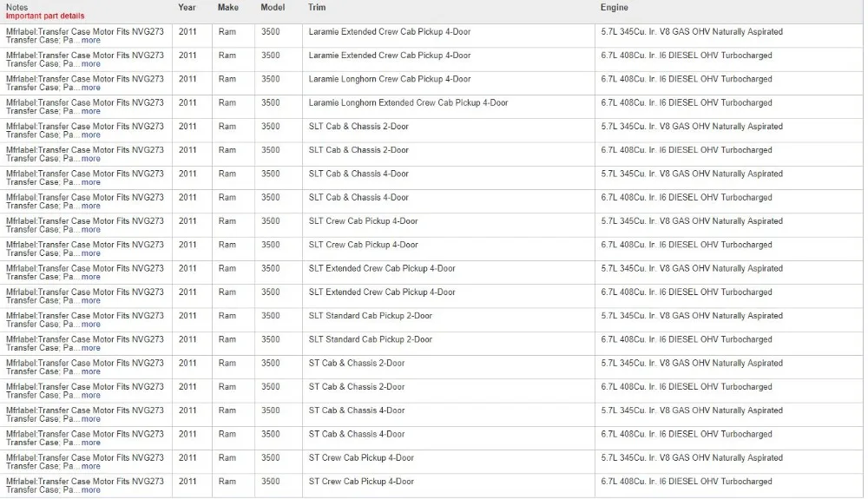868x499 pixels.
Task: Open 'more' link for Laramie Longhorn Extended Crew Cab row
Action: [91, 111]
